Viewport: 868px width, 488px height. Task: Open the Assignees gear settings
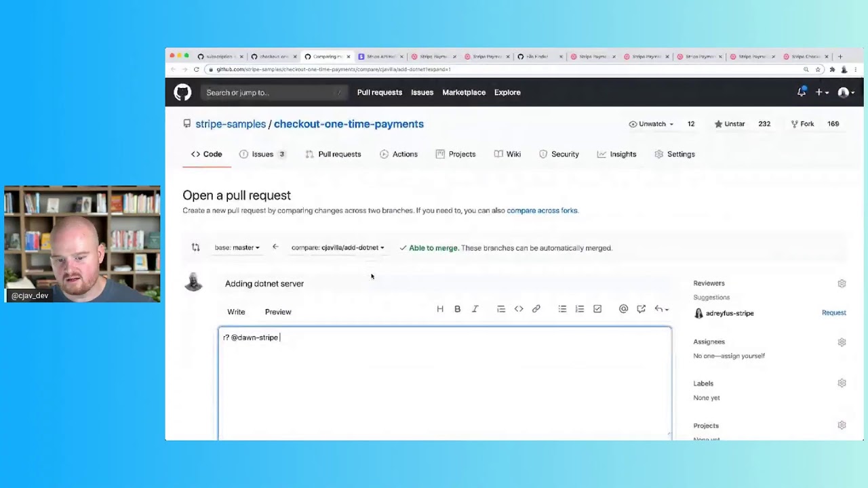(842, 342)
